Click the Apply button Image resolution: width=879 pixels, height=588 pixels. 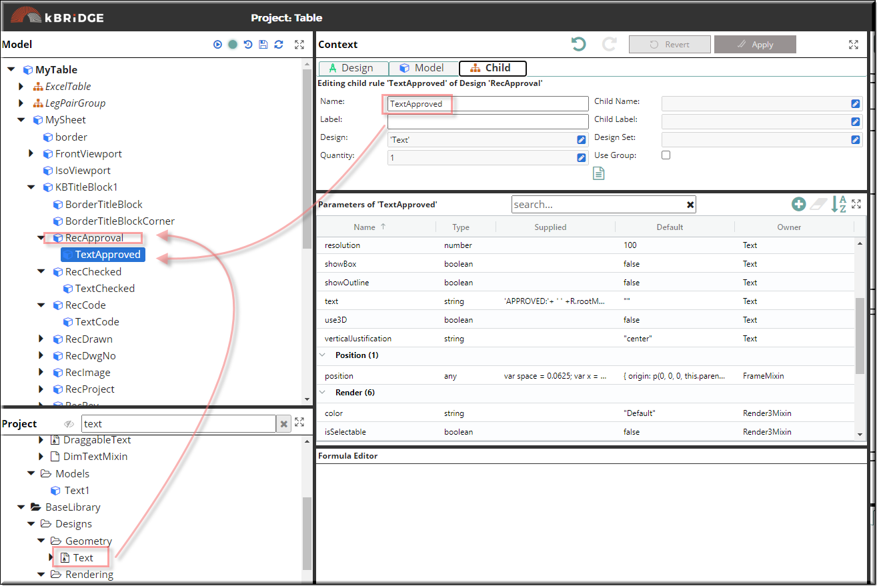(x=755, y=45)
